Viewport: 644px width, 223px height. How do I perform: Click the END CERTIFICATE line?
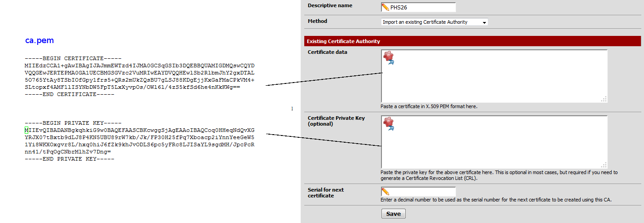[70, 94]
